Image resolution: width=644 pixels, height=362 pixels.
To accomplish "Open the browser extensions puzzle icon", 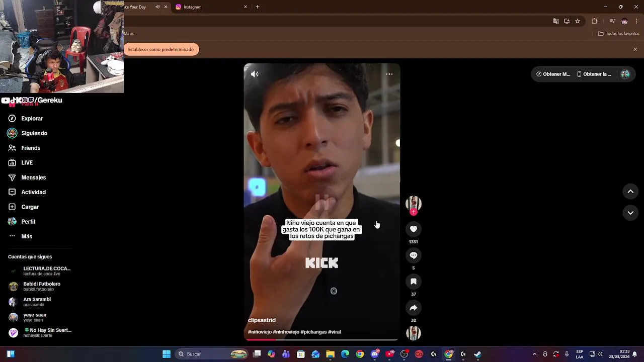I will (595, 21).
